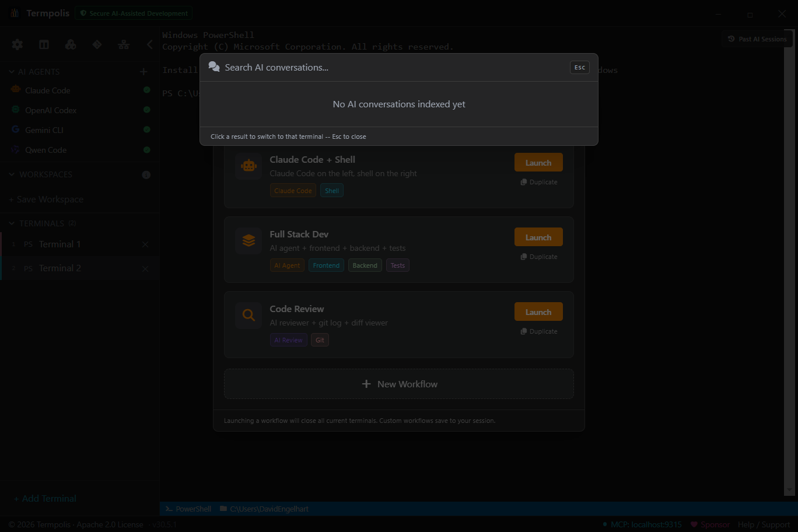Click Add Terminal at sidebar bottom

[45, 499]
